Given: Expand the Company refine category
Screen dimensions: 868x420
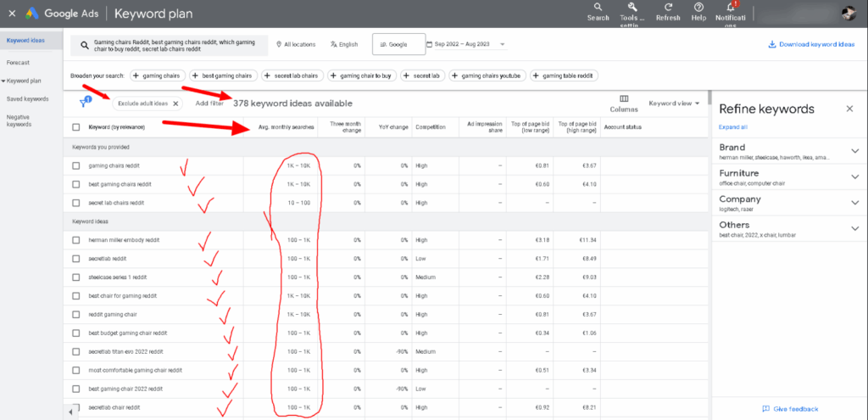Looking at the screenshot, I should tap(855, 203).
